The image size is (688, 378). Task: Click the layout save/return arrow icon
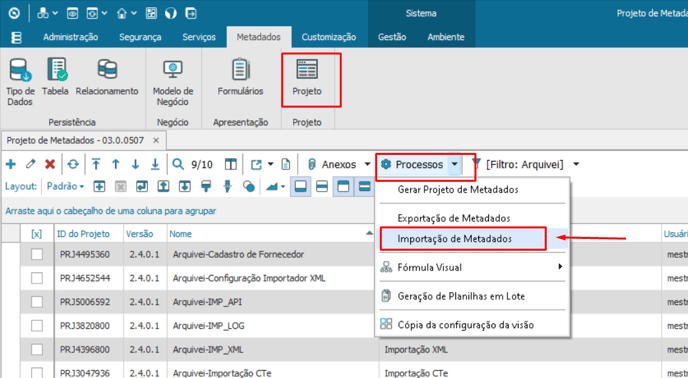pos(142,187)
